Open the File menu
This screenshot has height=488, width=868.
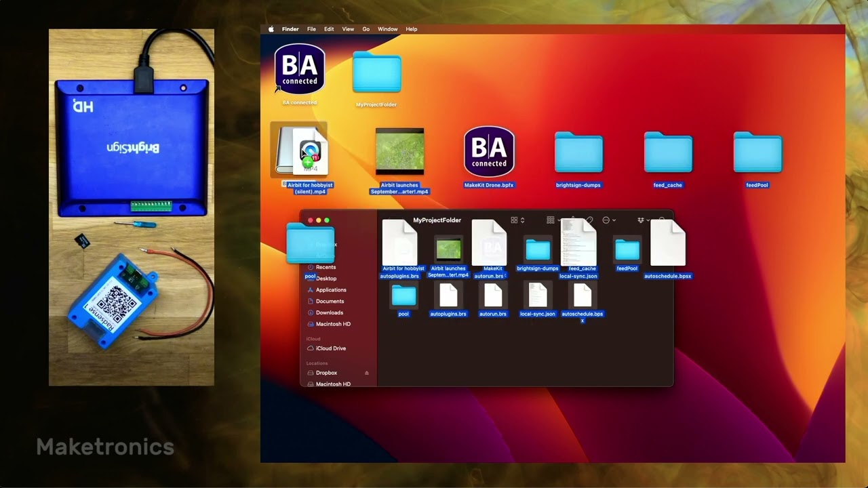(311, 29)
